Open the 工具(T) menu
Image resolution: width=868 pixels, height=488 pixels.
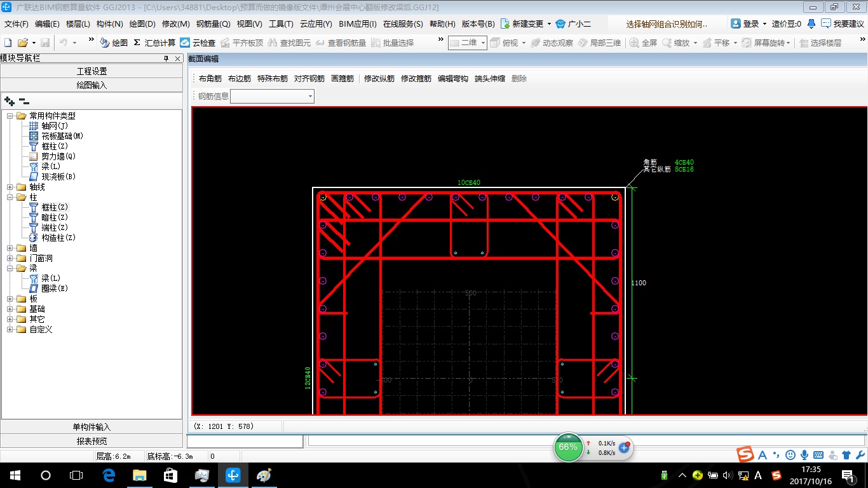pyautogui.click(x=281, y=24)
